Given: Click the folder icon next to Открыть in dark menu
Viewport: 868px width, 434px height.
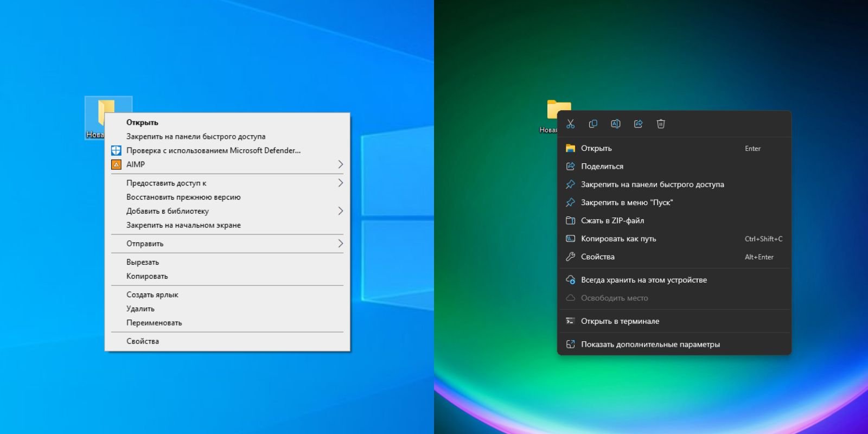Looking at the screenshot, I should [570, 148].
